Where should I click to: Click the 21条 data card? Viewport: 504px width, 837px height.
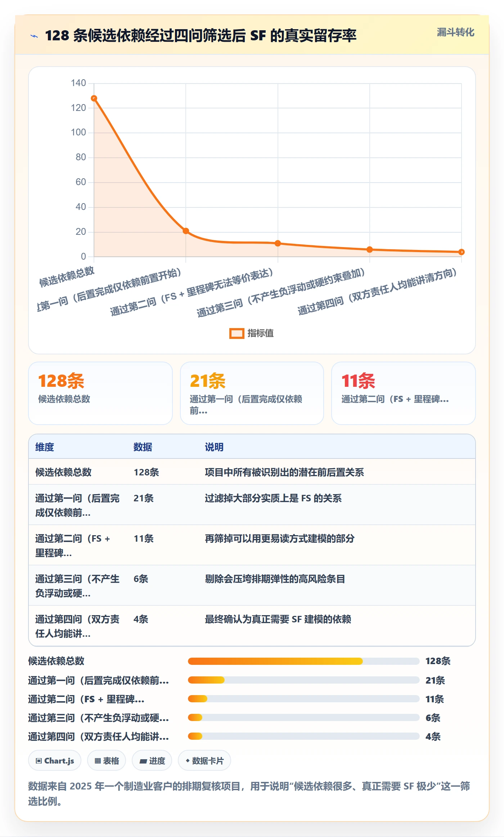(x=252, y=393)
